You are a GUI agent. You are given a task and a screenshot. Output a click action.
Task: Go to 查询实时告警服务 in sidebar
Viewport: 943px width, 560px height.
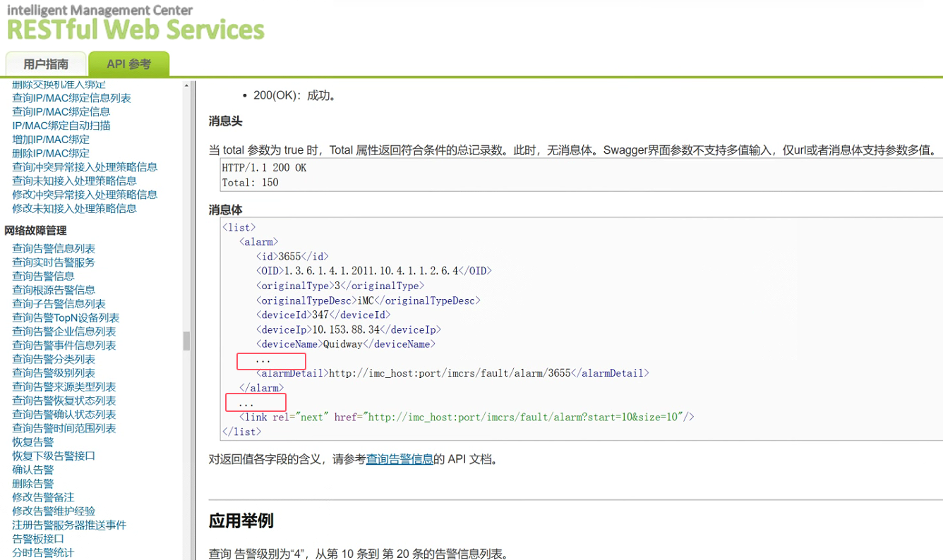point(54,262)
